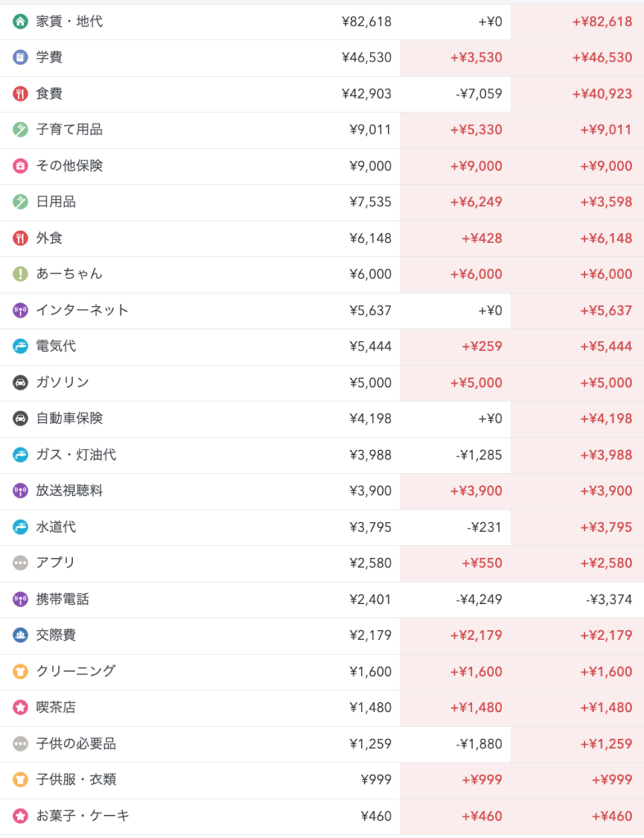644x838 pixels.
Task: Select the 外食 category name
Action: tap(49, 238)
